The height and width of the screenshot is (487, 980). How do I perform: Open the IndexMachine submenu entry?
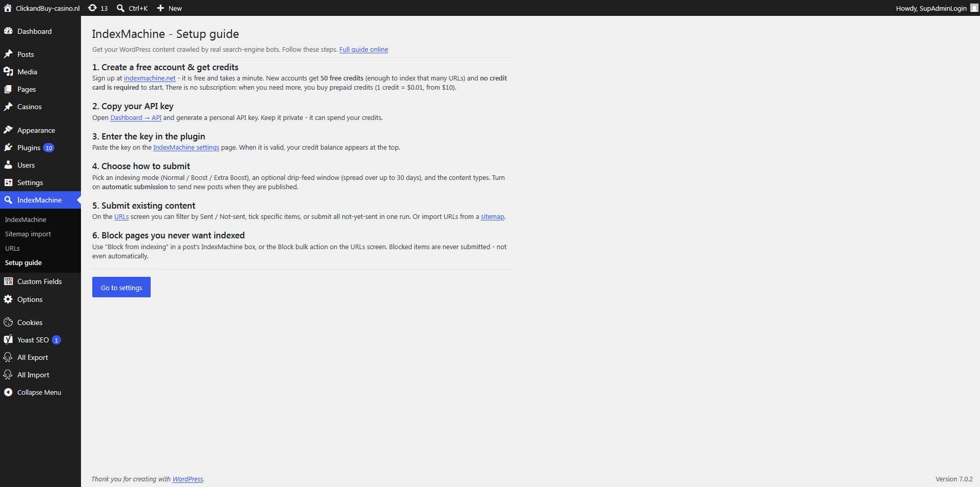tap(26, 219)
